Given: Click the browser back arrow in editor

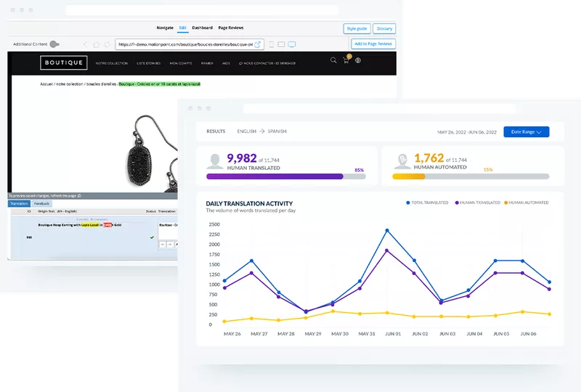Looking at the screenshot, I should click(x=85, y=44).
